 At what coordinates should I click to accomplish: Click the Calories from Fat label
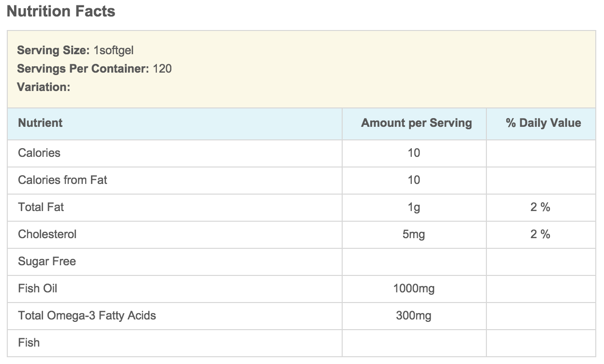pos(62,180)
